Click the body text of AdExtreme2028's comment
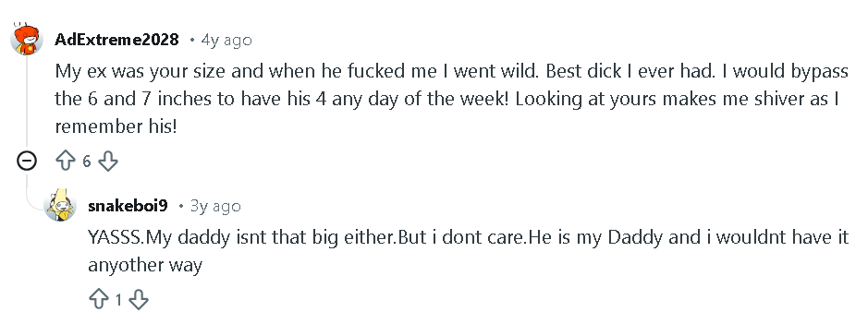868x336 pixels. [x=451, y=99]
